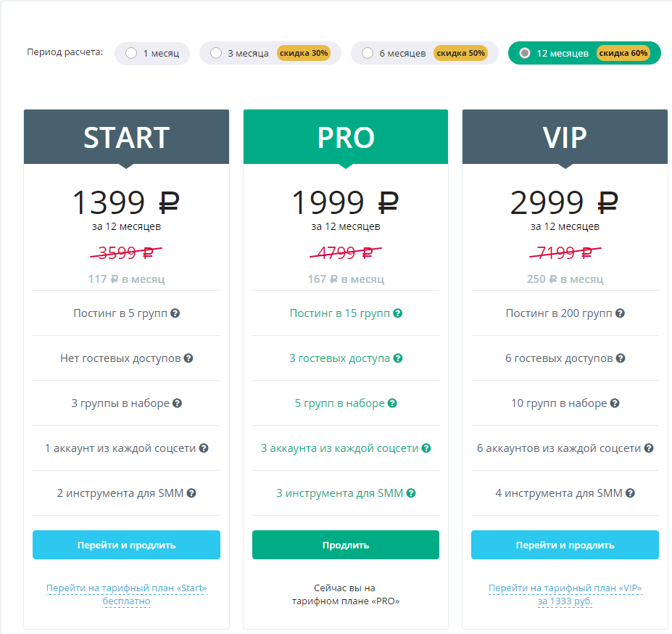Click the PRO plan header banner

click(x=346, y=137)
